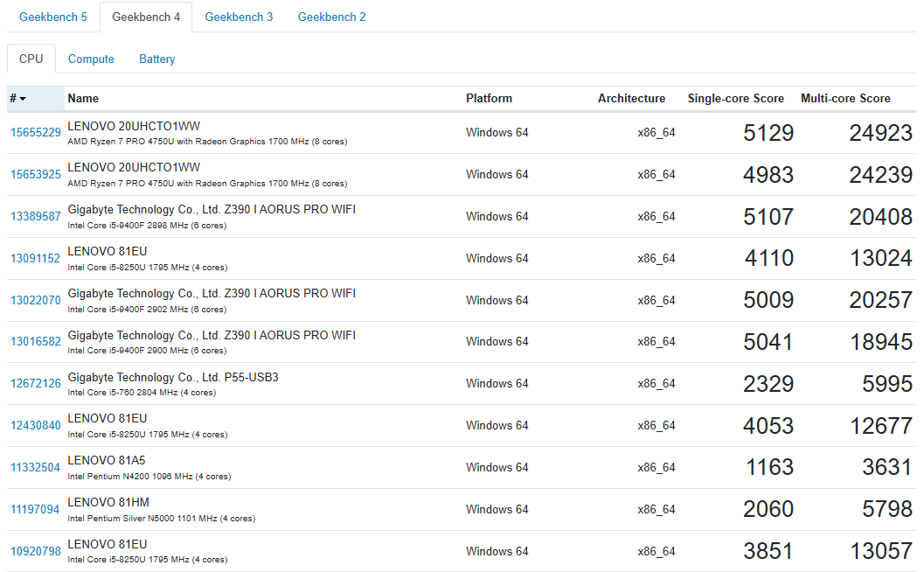The width and height of the screenshot is (924, 572).
Task: Select the Geekbench 2 tab
Action: (x=332, y=17)
